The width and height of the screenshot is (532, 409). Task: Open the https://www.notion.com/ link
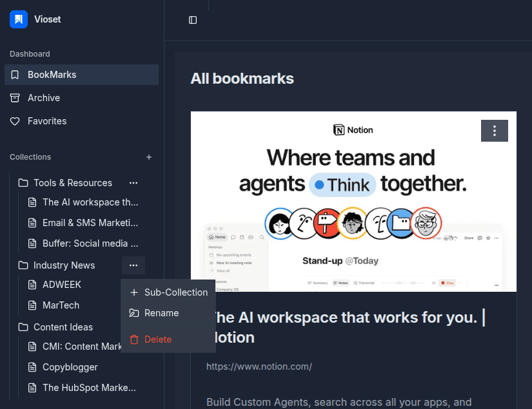point(259,366)
